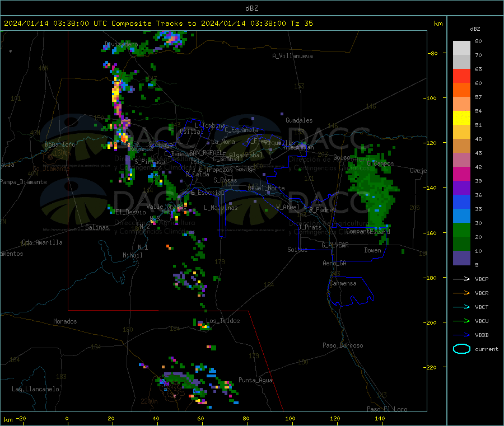Choose the slate purple 5-10 dBZ swatch
Image resolution: width=504 pixels, height=426 pixels.
[x=461, y=258]
